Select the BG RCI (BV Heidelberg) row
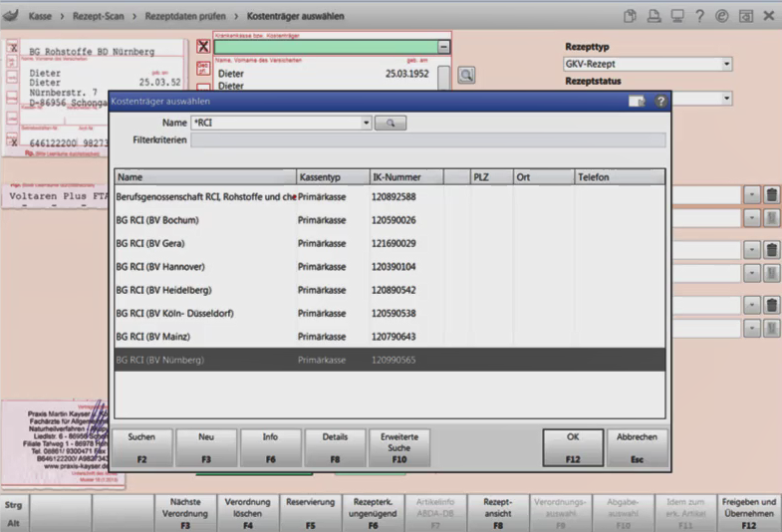This screenshot has height=532, width=782. coord(164,290)
